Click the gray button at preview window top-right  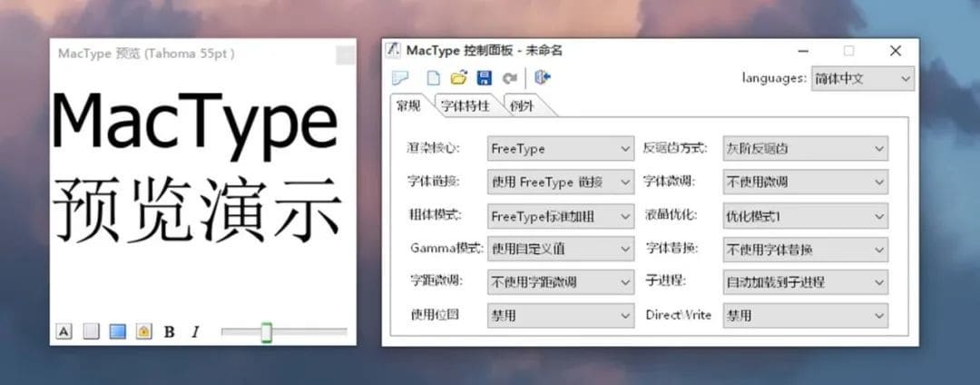click(345, 55)
